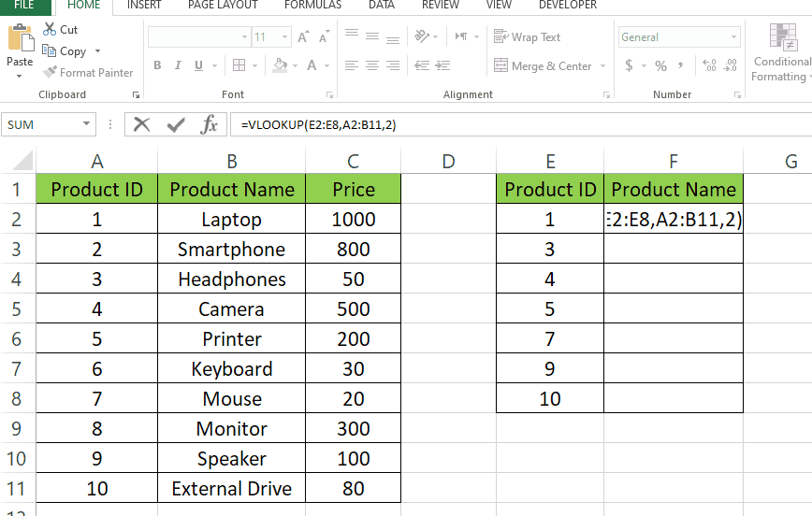
Task: Open Font settings dialog launcher
Action: click(329, 94)
